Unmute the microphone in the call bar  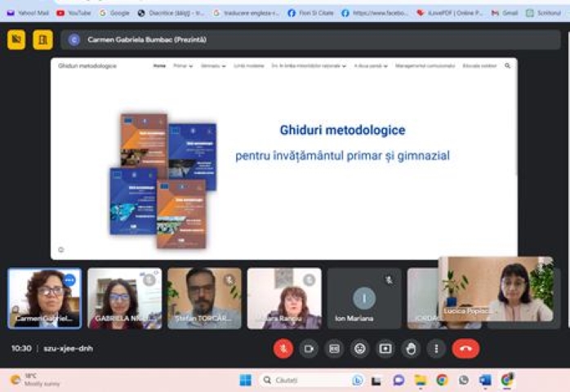click(x=283, y=349)
